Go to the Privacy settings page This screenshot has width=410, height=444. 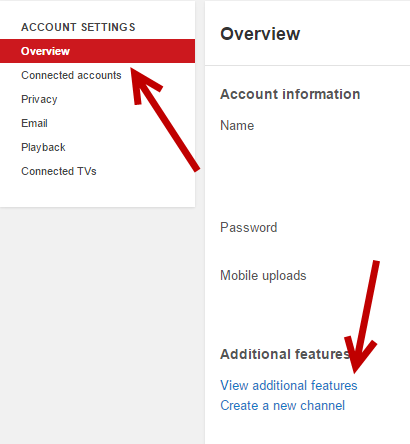[x=39, y=99]
